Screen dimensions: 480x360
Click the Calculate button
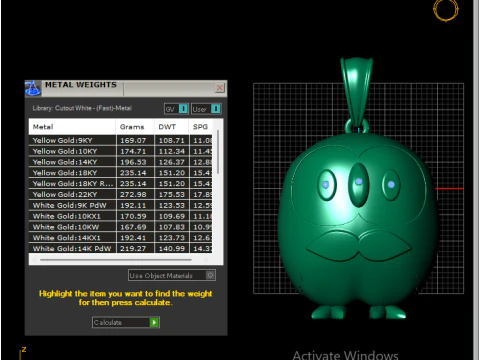click(126, 322)
